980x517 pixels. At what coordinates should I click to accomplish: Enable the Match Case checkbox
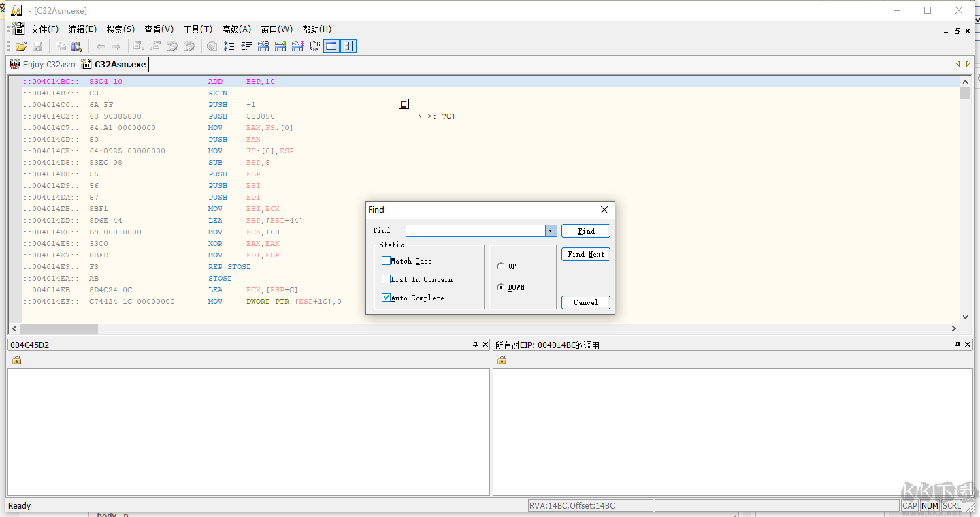click(x=386, y=261)
